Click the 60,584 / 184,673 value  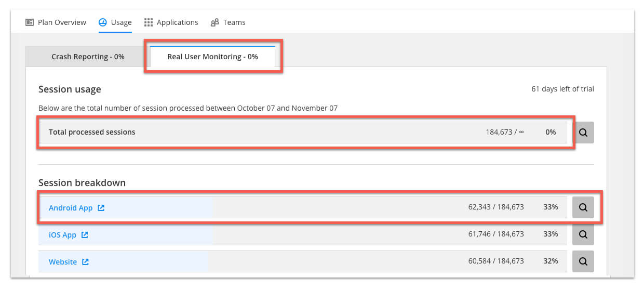[496, 261]
